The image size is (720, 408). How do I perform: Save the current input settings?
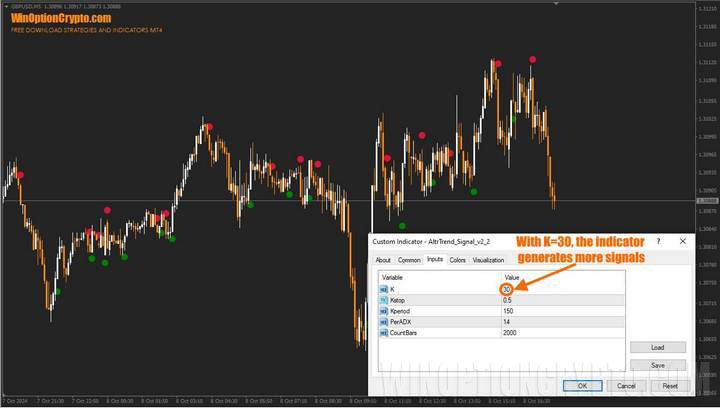(657, 365)
